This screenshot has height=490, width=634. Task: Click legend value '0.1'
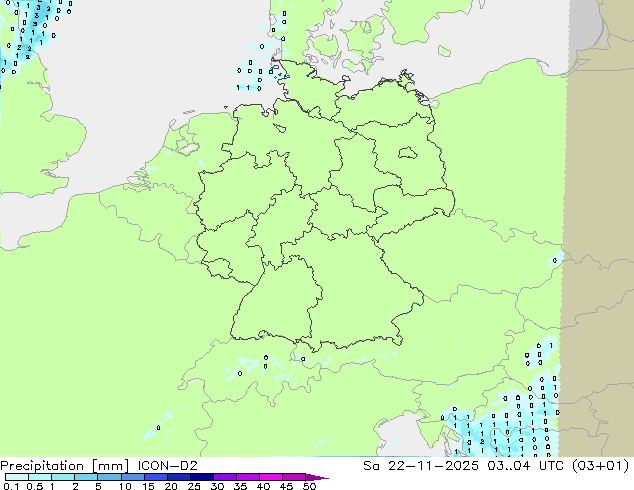pos(11,486)
